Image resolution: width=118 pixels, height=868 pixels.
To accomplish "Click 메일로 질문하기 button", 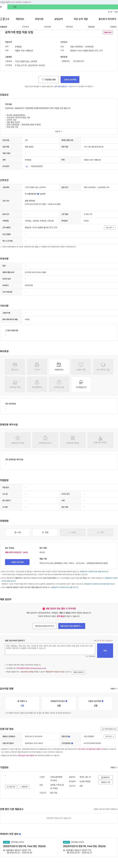I will (79, 672).
